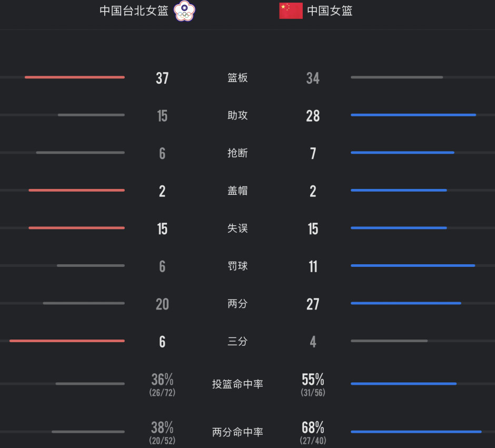The image size is (495, 448).
Task: Open the 中国女篮 team name
Action: [x=330, y=11]
